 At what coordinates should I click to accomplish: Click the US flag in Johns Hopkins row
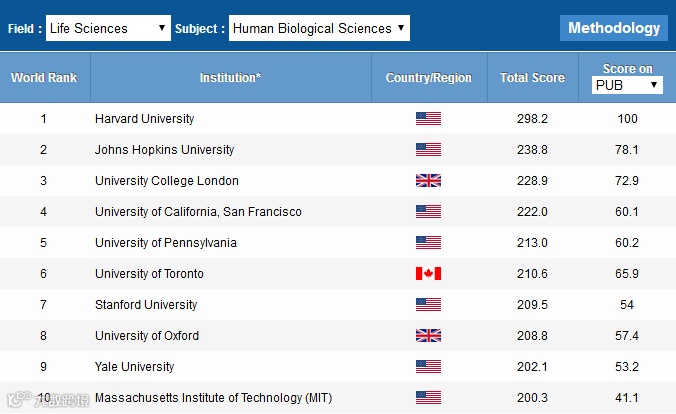coord(428,150)
